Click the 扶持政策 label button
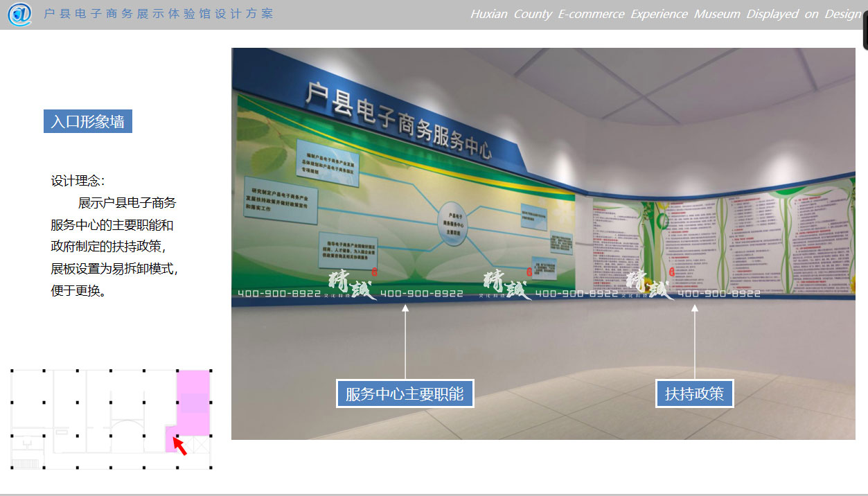 pos(694,393)
